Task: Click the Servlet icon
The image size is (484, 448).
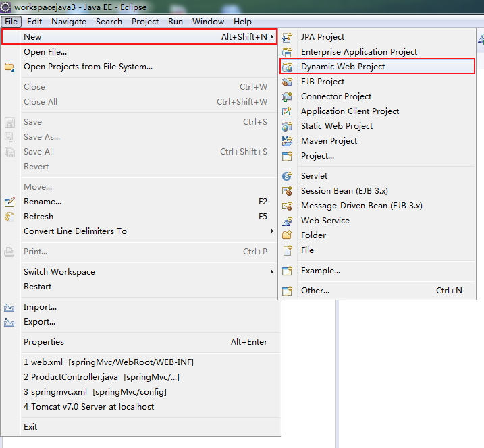Action: tap(287, 176)
